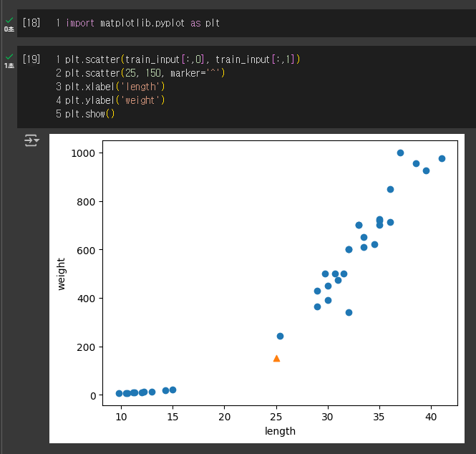This screenshot has height=454, width=476.
Task: Click the green checkmark of cell 19
Action: click(x=9, y=57)
